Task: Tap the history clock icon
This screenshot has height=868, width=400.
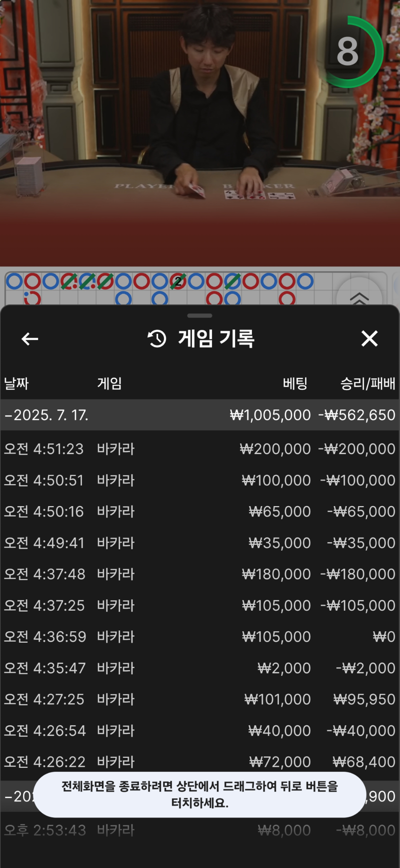Action: pyautogui.click(x=157, y=339)
